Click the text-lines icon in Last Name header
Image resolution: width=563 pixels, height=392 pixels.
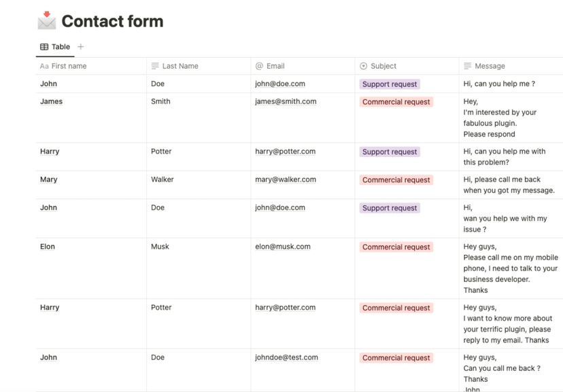click(155, 66)
